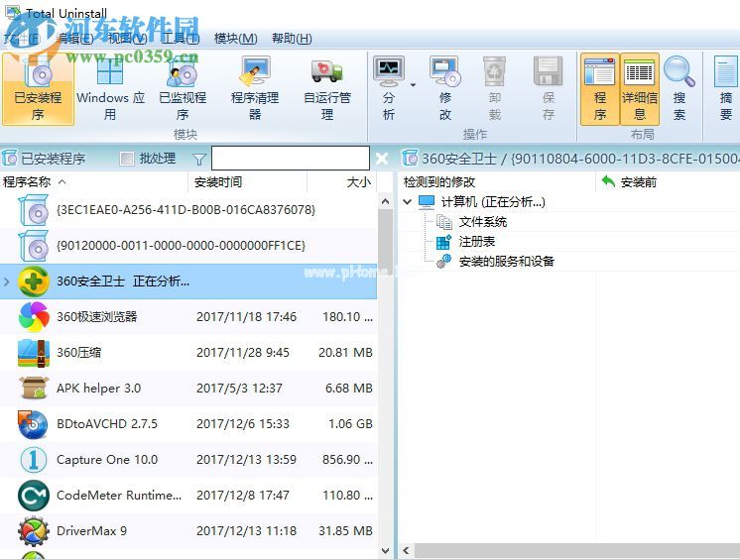Click the 搜索 magnifier icon

[x=679, y=71]
